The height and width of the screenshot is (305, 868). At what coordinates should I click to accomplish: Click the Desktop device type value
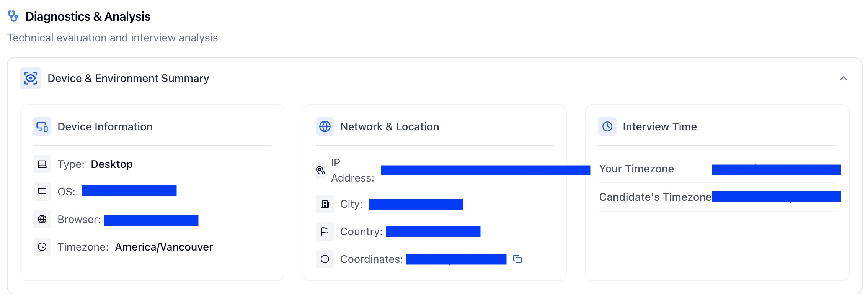[x=112, y=164]
